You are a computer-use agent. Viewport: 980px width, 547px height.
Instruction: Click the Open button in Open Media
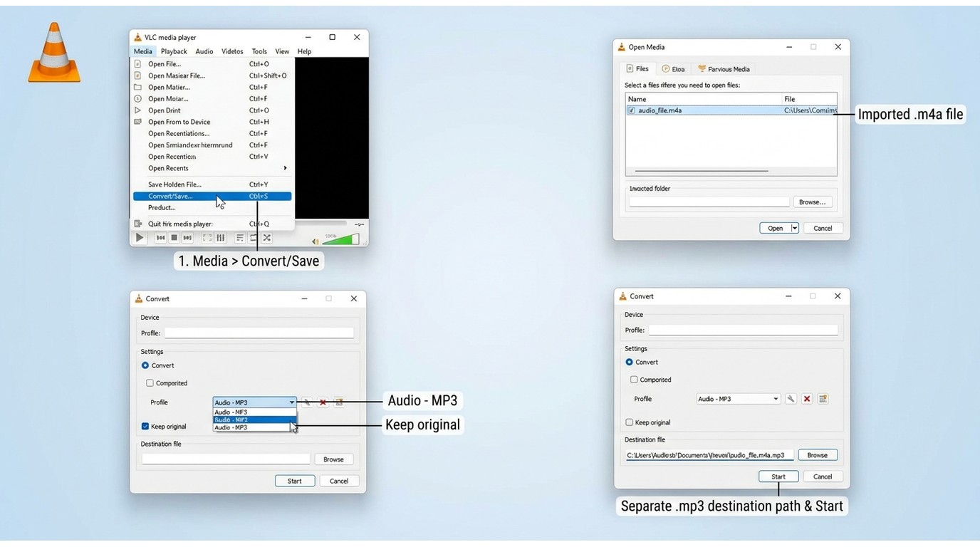775,228
